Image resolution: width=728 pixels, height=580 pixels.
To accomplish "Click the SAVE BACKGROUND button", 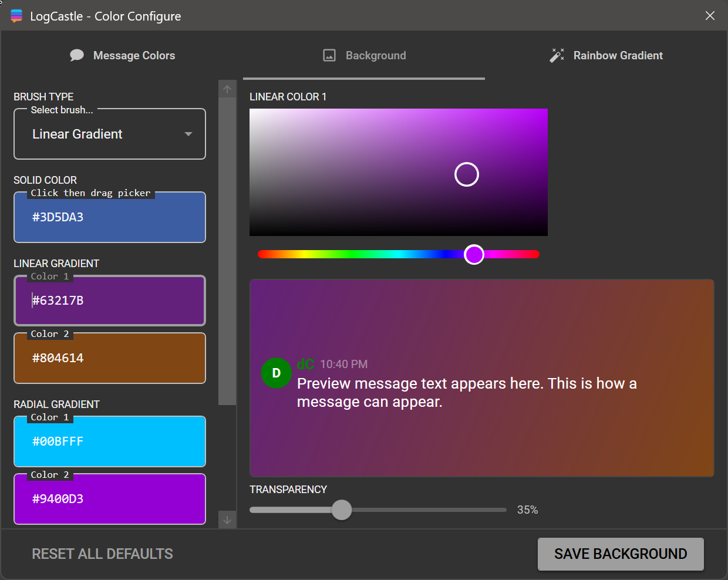I will pyautogui.click(x=621, y=554).
